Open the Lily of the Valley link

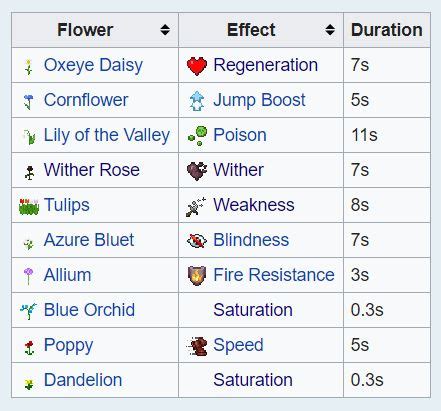point(107,135)
